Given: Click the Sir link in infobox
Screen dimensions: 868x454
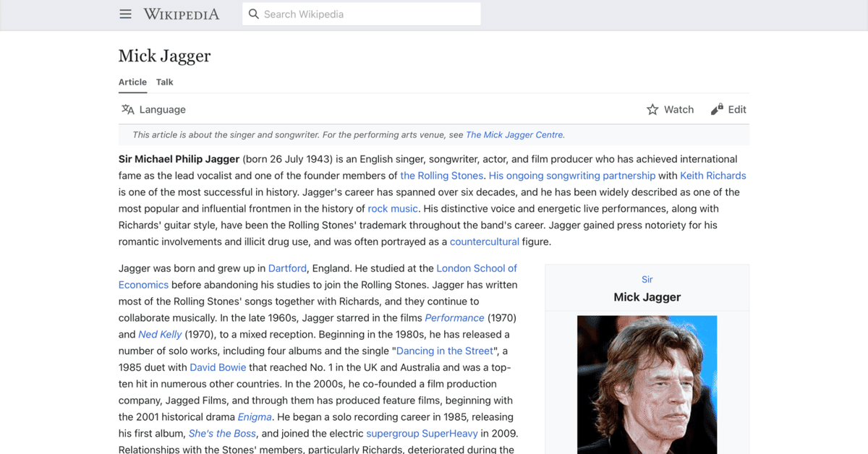Looking at the screenshot, I should tap(647, 280).
